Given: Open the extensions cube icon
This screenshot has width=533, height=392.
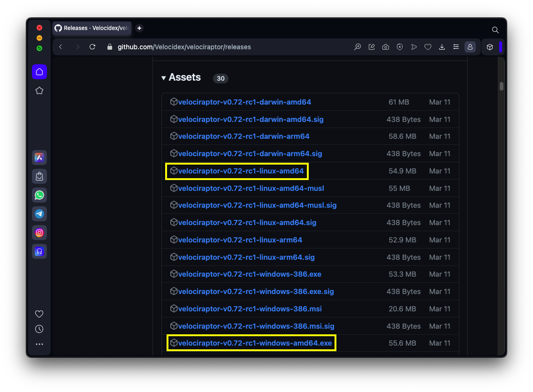Looking at the screenshot, I should pyautogui.click(x=490, y=47).
